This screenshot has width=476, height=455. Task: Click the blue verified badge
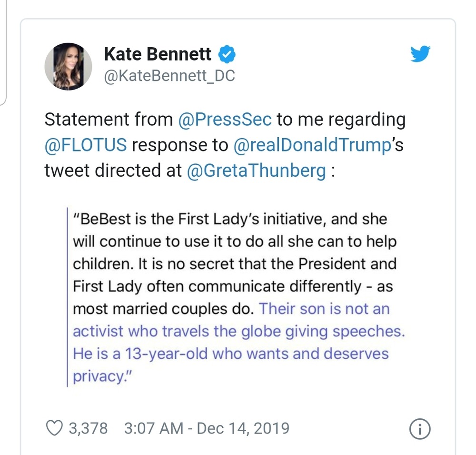click(x=227, y=54)
